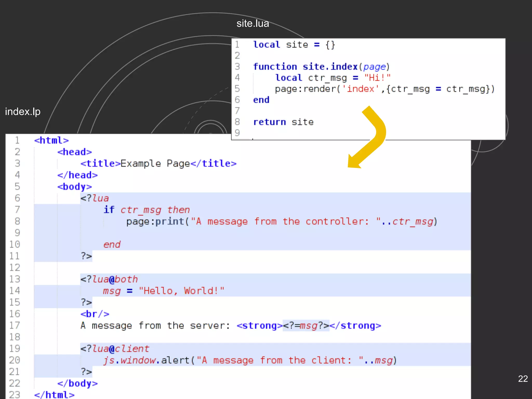Click the 'index.lp' file label
The height and width of the screenshot is (399, 532).
[x=23, y=112]
